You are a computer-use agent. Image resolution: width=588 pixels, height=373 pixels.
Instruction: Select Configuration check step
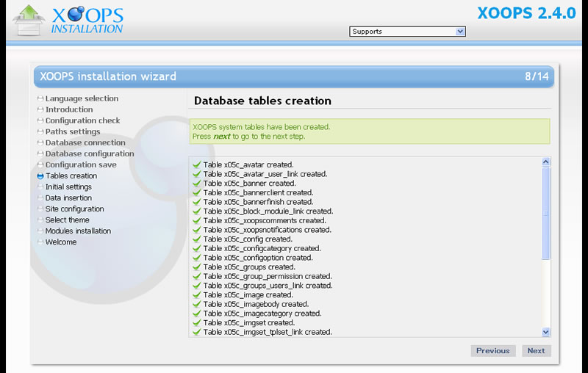pyautogui.click(x=82, y=120)
